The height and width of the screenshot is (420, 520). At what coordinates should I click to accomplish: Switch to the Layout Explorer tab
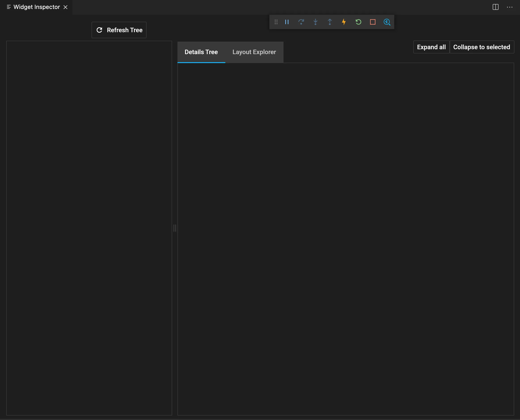tap(254, 52)
